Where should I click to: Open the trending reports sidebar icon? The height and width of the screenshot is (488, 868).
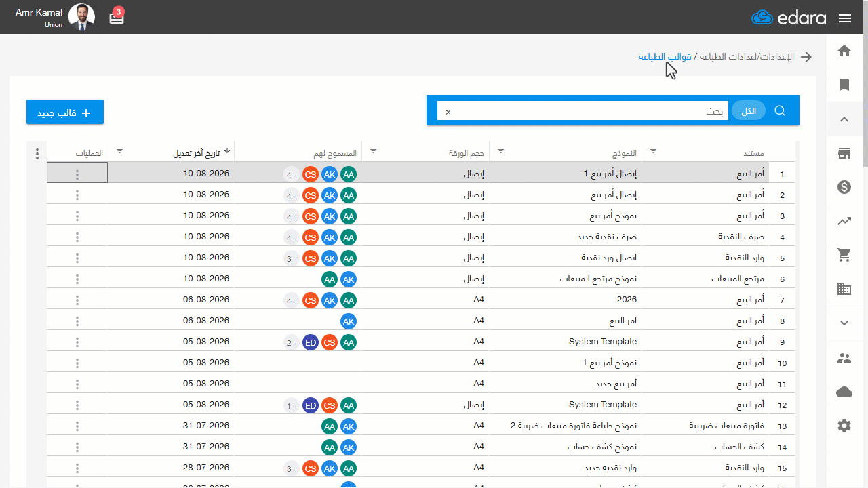pos(844,221)
